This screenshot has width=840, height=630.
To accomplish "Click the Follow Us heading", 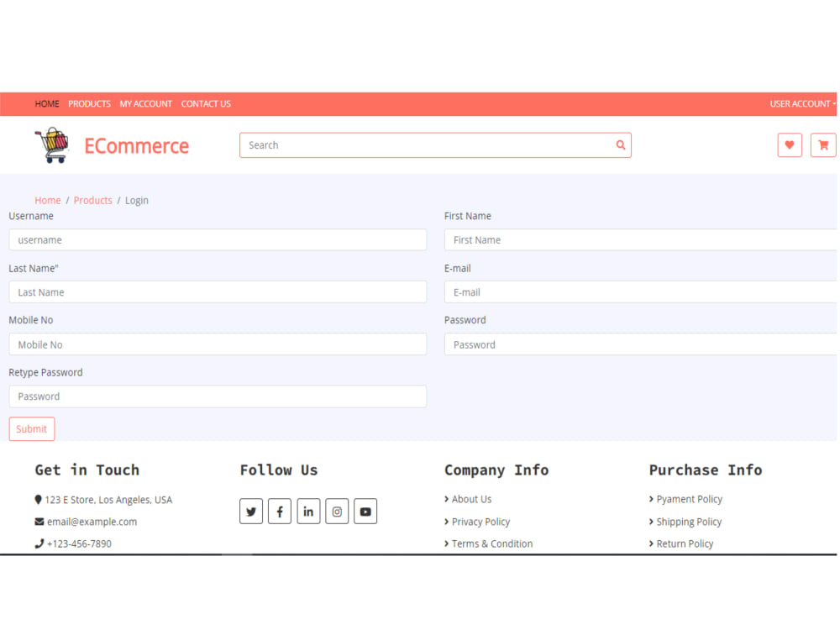I will (279, 470).
